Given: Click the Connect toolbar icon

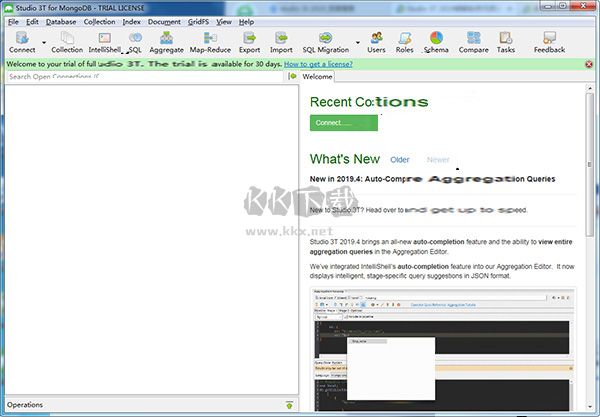Looking at the screenshot, I should 22,42.
